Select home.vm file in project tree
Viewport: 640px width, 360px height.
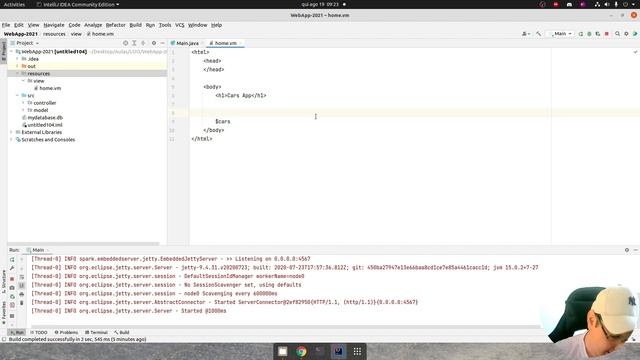tap(47, 88)
